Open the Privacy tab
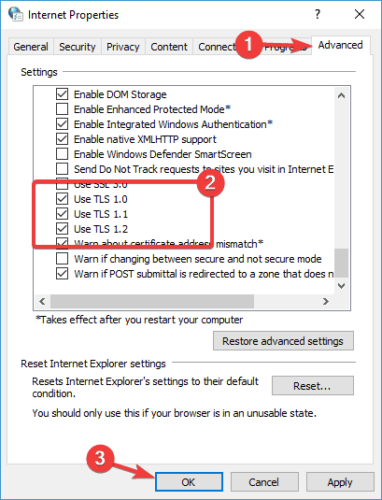This screenshot has height=500, width=382. 123,47
